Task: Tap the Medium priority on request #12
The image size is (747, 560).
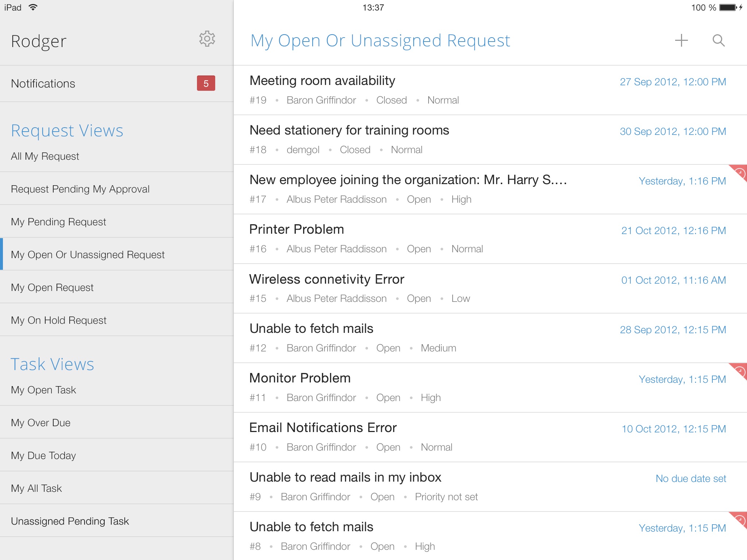Action: click(x=438, y=348)
